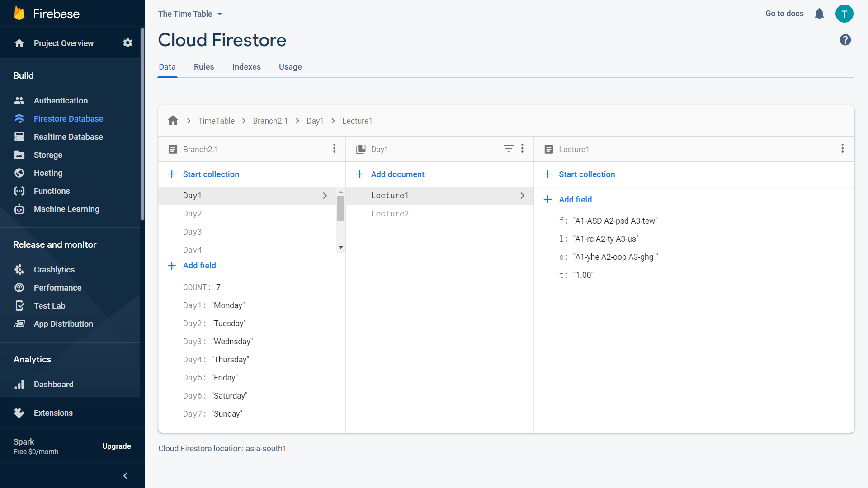Open the user account avatar
This screenshot has width=868, height=488.
844,14
